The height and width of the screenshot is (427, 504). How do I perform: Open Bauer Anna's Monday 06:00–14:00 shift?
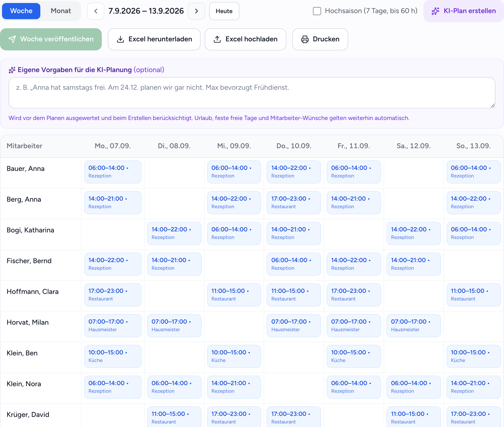tap(113, 172)
